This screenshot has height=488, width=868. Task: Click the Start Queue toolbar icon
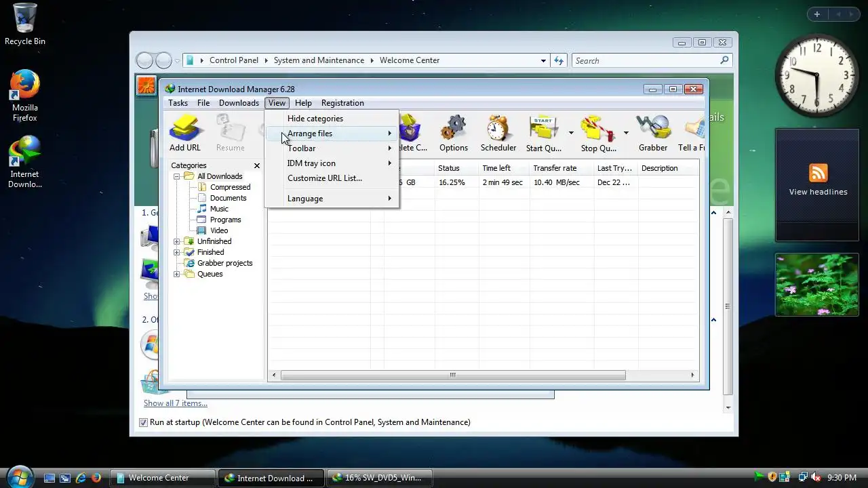pos(544,133)
